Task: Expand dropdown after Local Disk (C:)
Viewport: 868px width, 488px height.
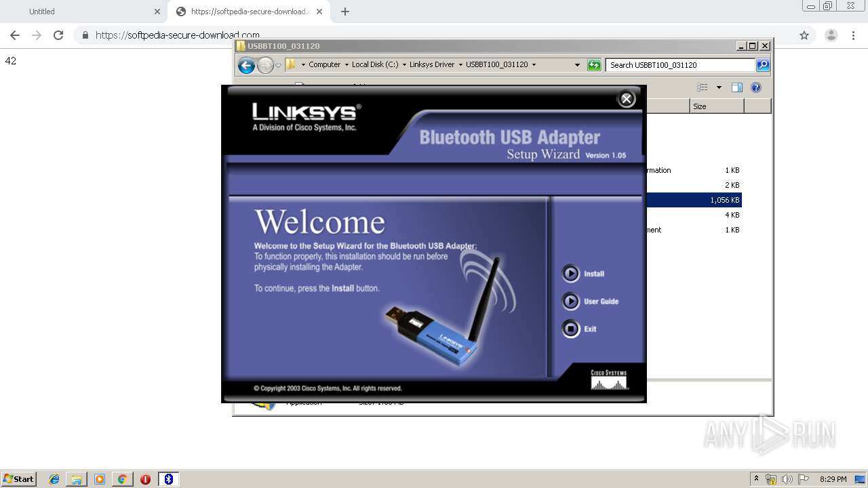Action: pos(404,65)
